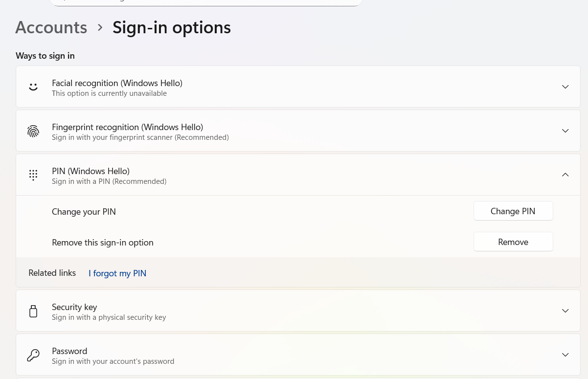Click the PIN (Windows Hello) header text
This screenshot has width=588, height=379.
click(x=90, y=171)
